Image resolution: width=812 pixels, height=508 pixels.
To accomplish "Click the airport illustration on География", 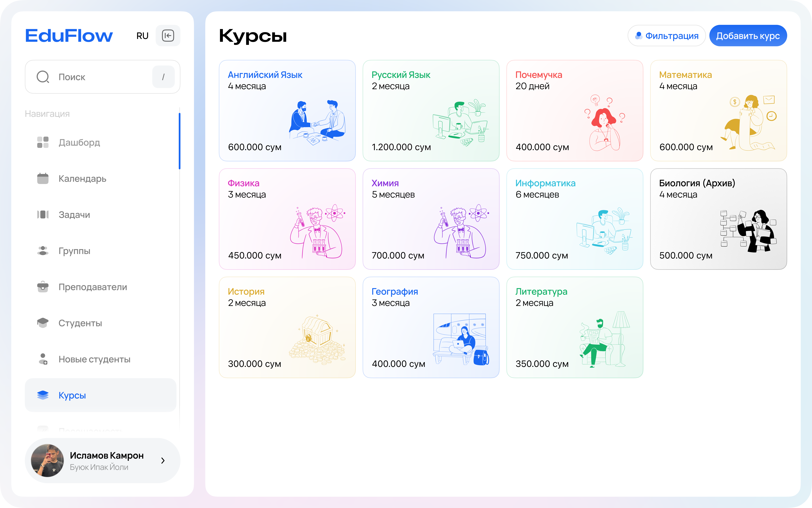I will click(461, 339).
